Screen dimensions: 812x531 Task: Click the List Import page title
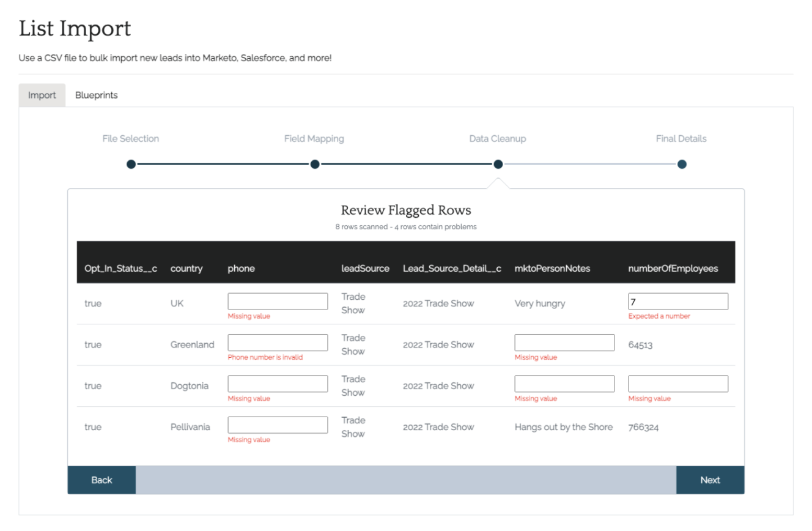(75, 29)
